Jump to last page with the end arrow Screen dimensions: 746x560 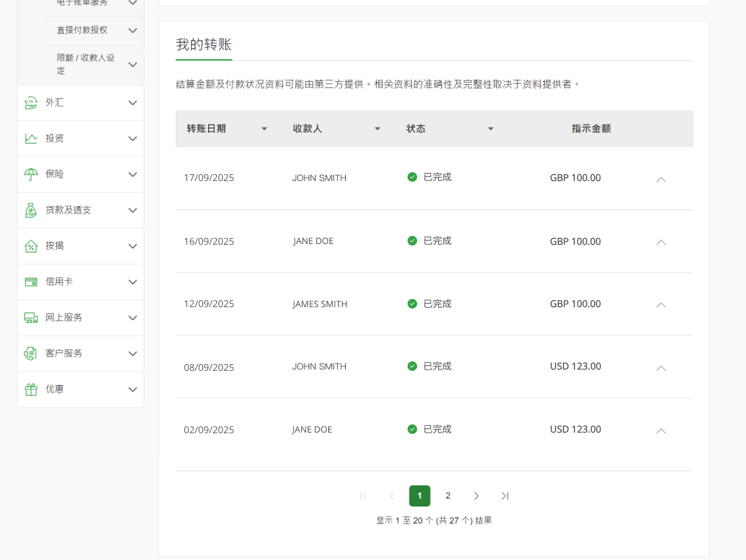point(505,496)
